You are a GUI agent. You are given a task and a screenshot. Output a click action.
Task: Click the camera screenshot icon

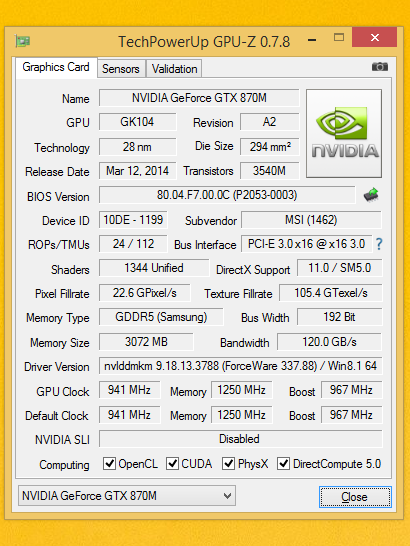tap(380, 67)
